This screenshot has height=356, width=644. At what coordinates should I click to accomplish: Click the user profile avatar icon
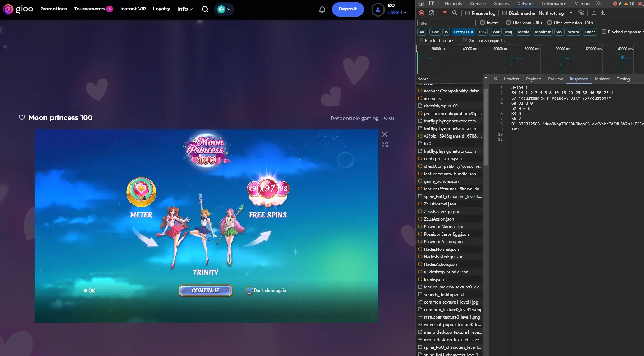[x=378, y=10]
